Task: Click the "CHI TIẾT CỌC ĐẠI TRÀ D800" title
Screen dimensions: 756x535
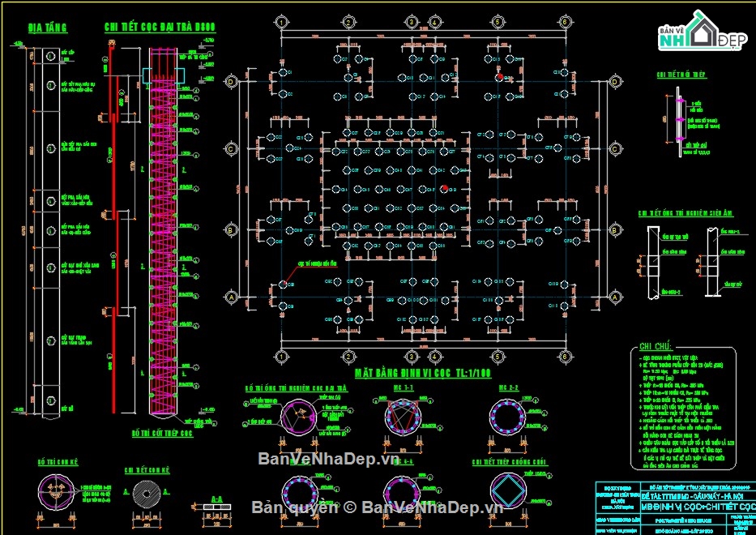Action: pyautogui.click(x=160, y=28)
